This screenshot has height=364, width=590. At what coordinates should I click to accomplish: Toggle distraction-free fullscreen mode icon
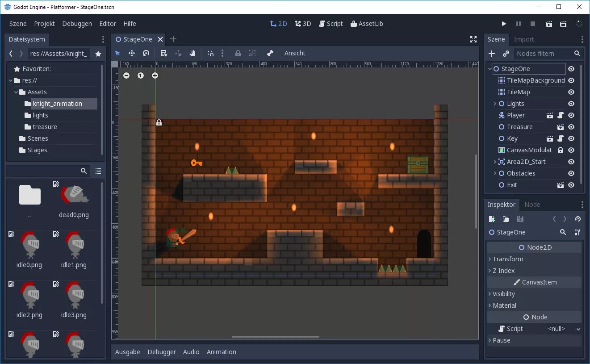click(473, 39)
